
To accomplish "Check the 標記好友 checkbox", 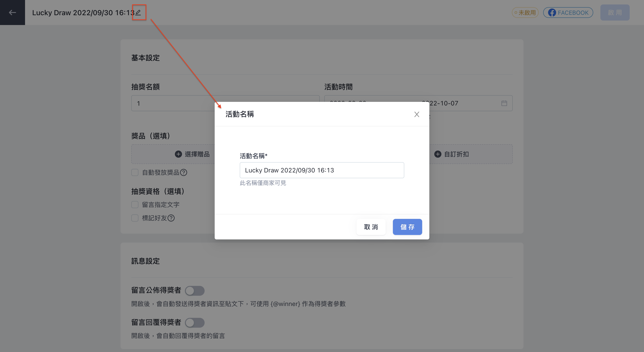I will click(135, 218).
